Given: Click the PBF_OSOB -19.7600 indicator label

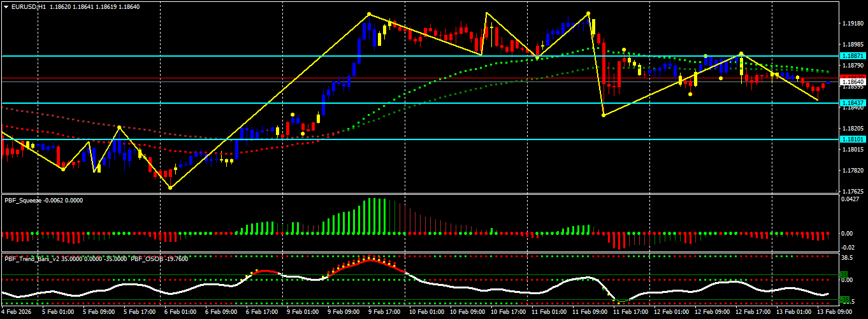Looking at the screenshot, I should pyautogui.click(x=161, y=259).
